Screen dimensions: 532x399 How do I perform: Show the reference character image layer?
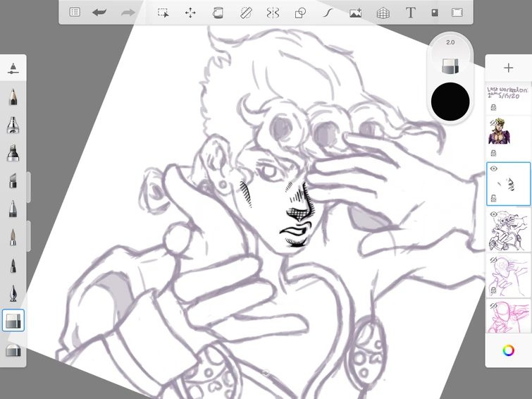(493, 124)
